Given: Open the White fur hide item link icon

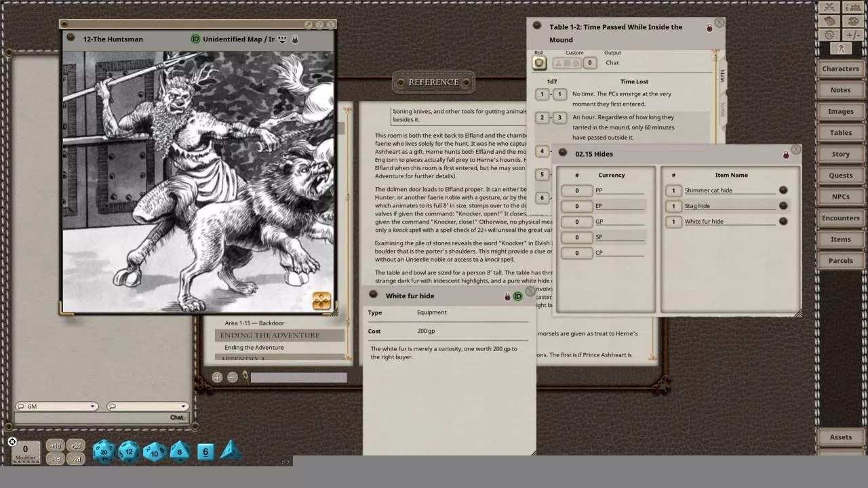Looking at the screenshot, I should pyautogui.click(x=783, y=222).
